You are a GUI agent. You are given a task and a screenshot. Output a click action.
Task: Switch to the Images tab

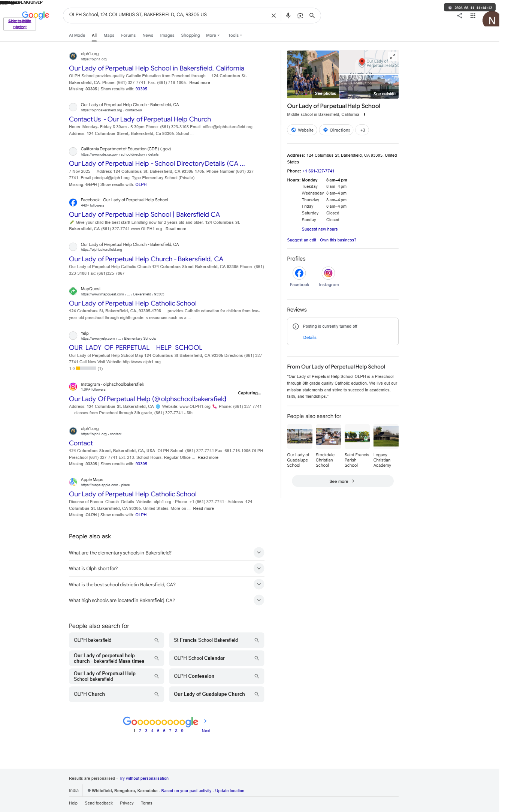tap(167, 36)
